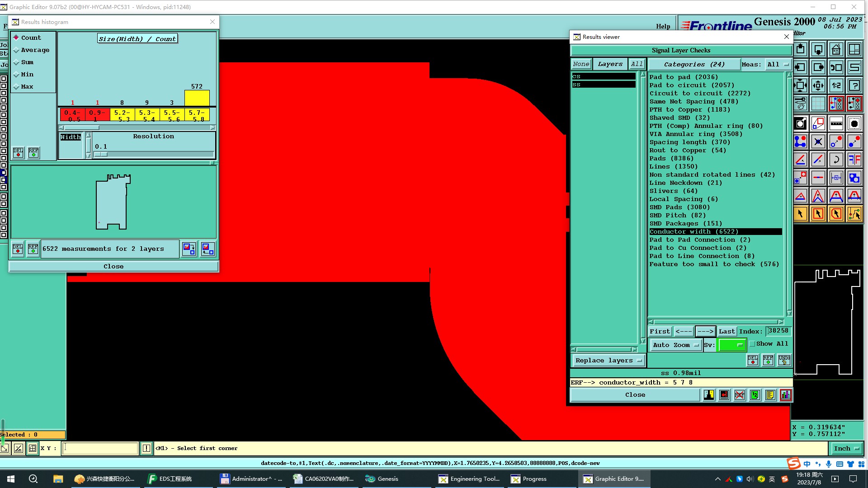Click the previous zoom undo icon

[836, 67]
